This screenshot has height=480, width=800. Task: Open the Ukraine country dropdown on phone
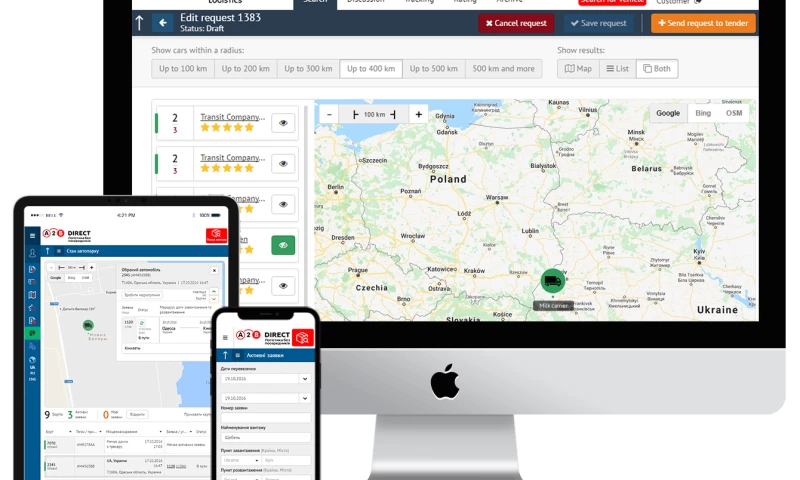click(241, 460)
